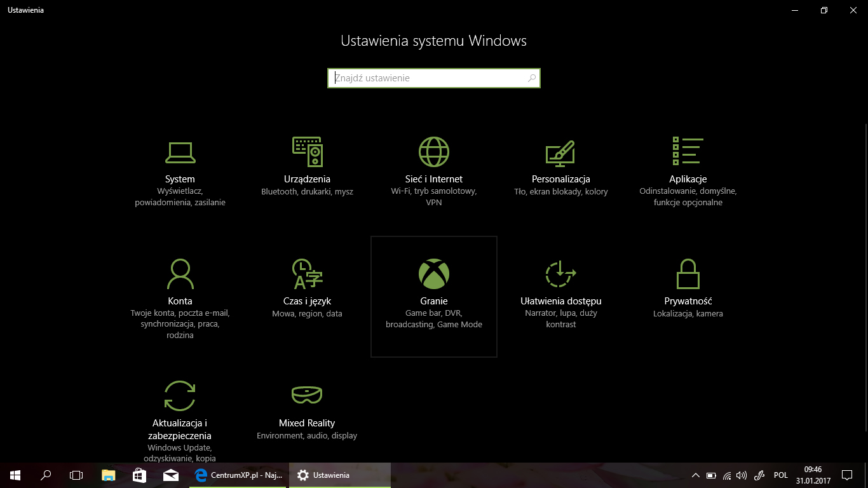Click the magnifier icon in search box
Image resolution: width=868 pixels, height=488 pixels.
532,78
